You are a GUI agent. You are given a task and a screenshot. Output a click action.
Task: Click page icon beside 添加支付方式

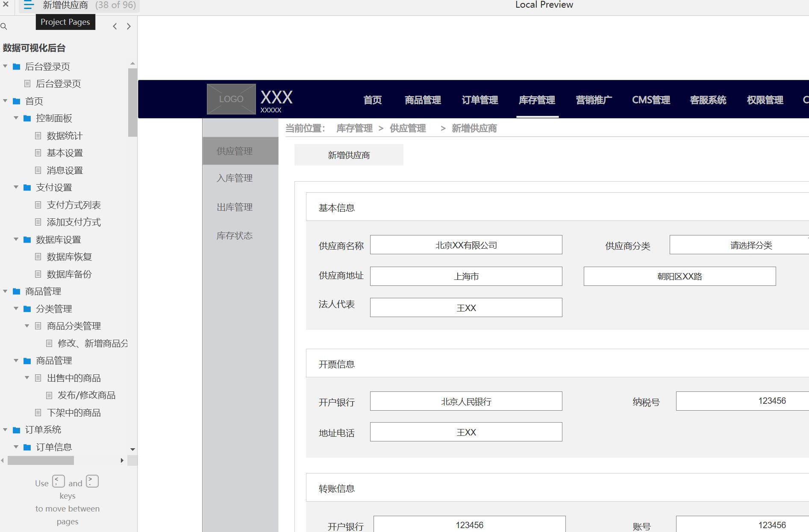point(38,222)
